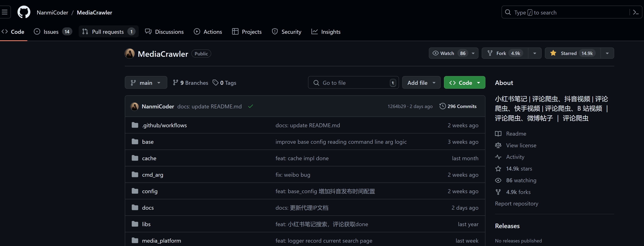Screen dimensions: 644x246
Task: Open the Issues tab
Action: click(53, 32)
